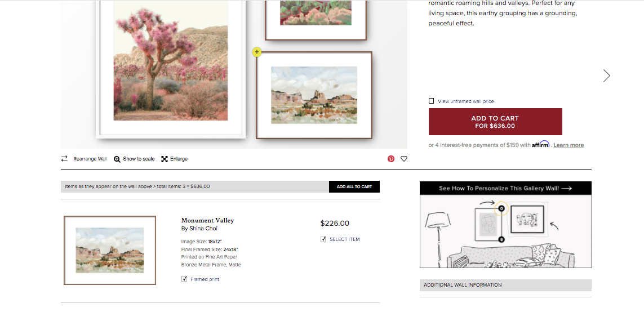Open the Affirm logo link
The width and height of the screenshot is (644, 312).
(x=540, y=145)
